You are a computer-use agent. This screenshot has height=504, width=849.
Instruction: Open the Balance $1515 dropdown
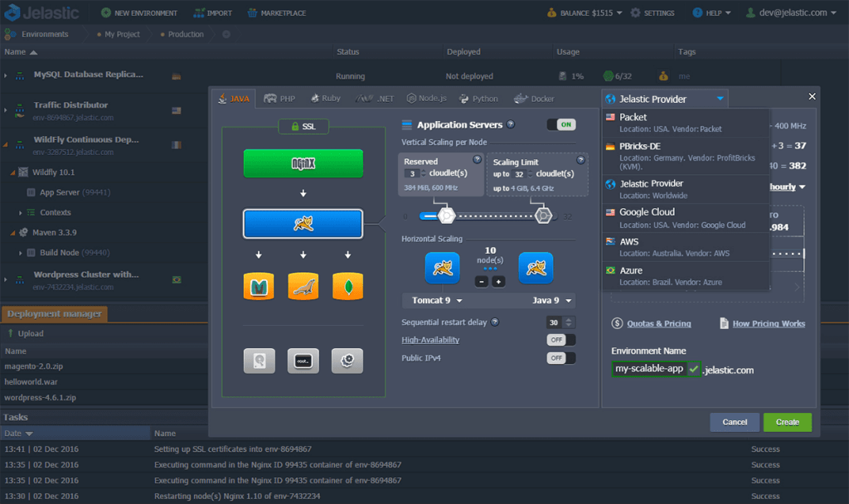(585, 12)
